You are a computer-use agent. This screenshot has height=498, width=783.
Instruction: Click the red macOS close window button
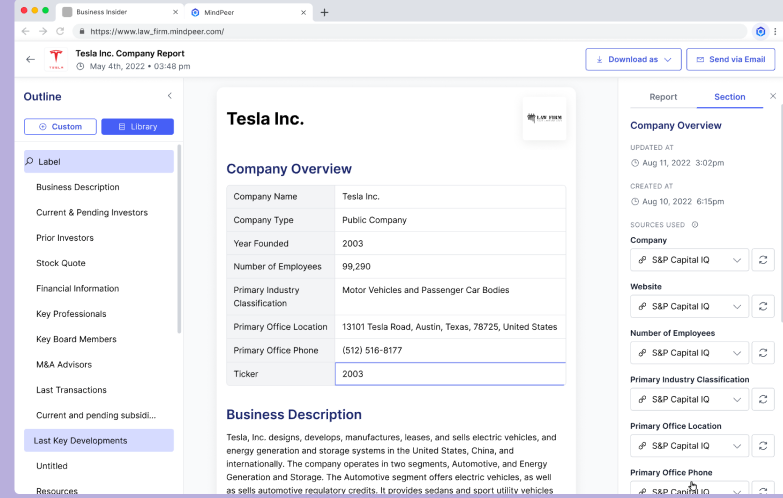24,10
